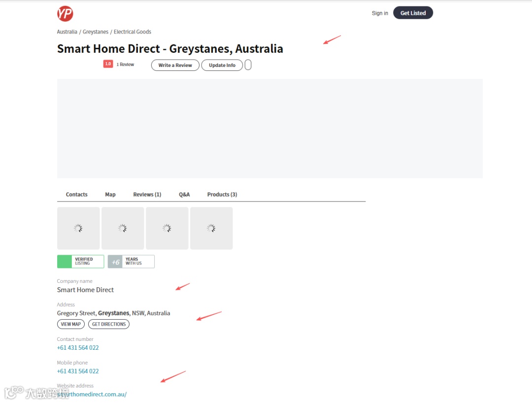Click the Write a Review button

point(175,65)
